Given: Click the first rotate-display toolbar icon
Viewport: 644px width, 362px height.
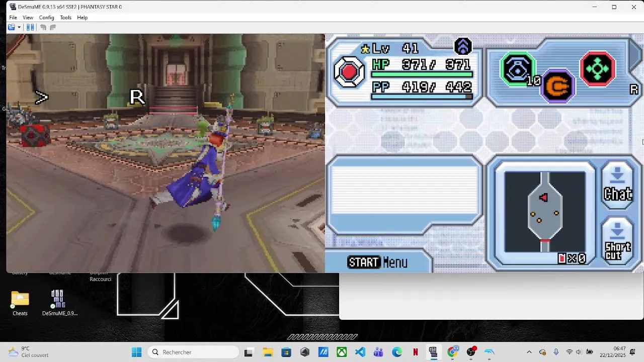Looking at the screenshot, I should tap(43, 28).
